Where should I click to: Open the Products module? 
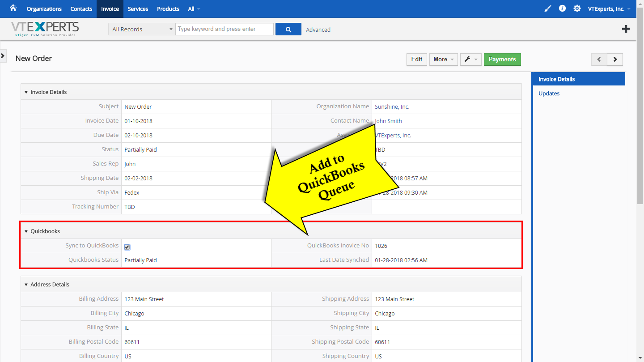coord(168,9)
